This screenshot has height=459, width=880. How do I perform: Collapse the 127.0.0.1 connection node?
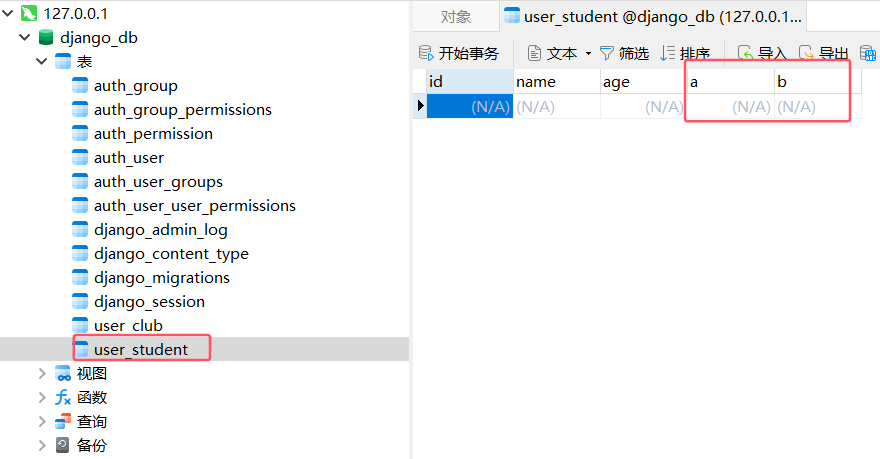pyautogui.click(x=7, y=14)
